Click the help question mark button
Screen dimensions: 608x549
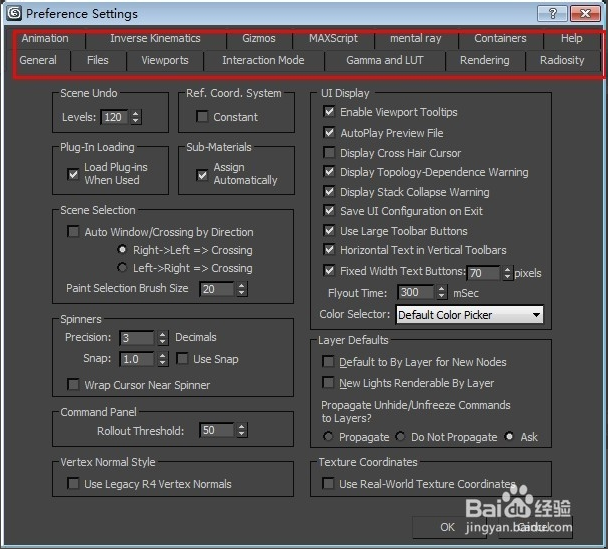pyautogui.click(x=553, y=14)
